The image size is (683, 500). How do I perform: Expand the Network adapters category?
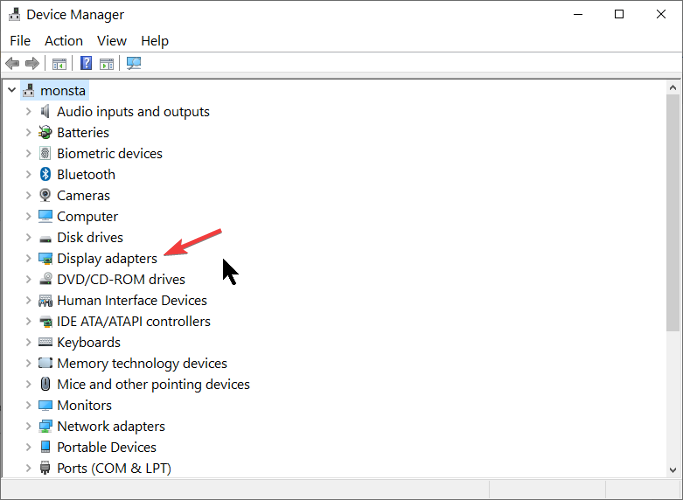28,426
